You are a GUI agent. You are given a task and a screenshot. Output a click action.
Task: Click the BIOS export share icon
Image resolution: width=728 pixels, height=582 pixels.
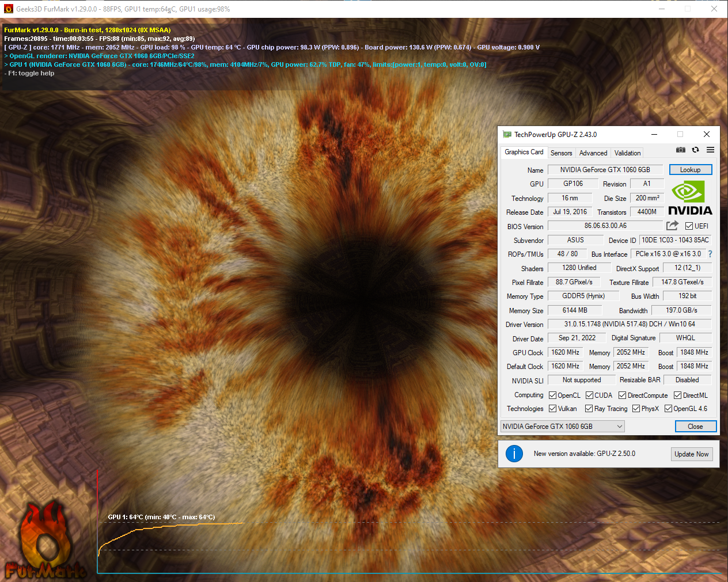click(672, 226)
